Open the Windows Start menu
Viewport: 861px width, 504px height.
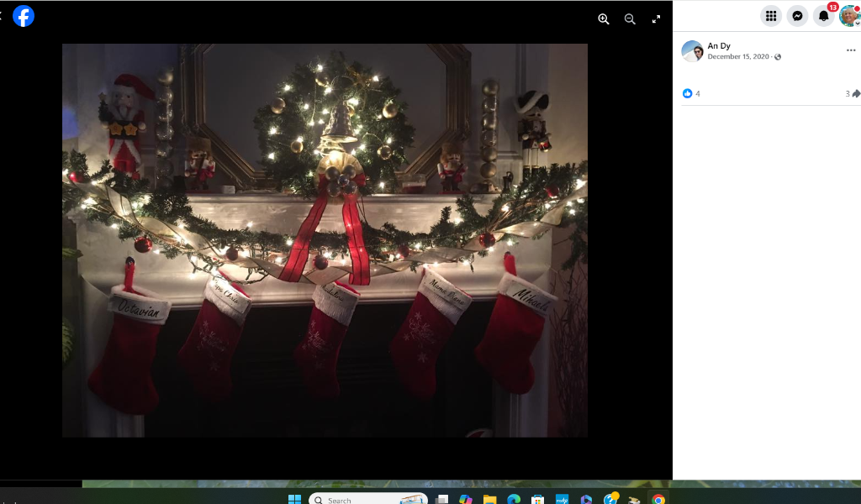coord(294,499)
